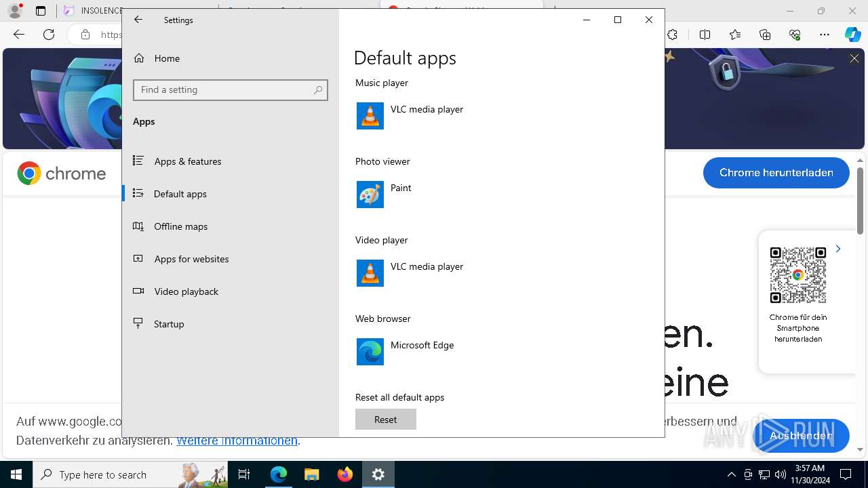
Task: Click the Chrome QR code image
Action: [x=798, y=275]
